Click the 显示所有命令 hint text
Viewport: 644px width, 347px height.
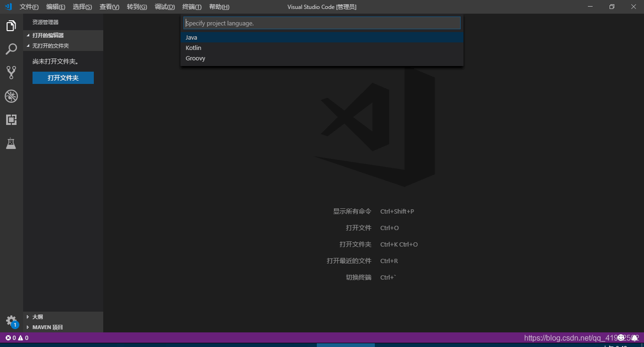pyautogui.click(x=352, y=211)
